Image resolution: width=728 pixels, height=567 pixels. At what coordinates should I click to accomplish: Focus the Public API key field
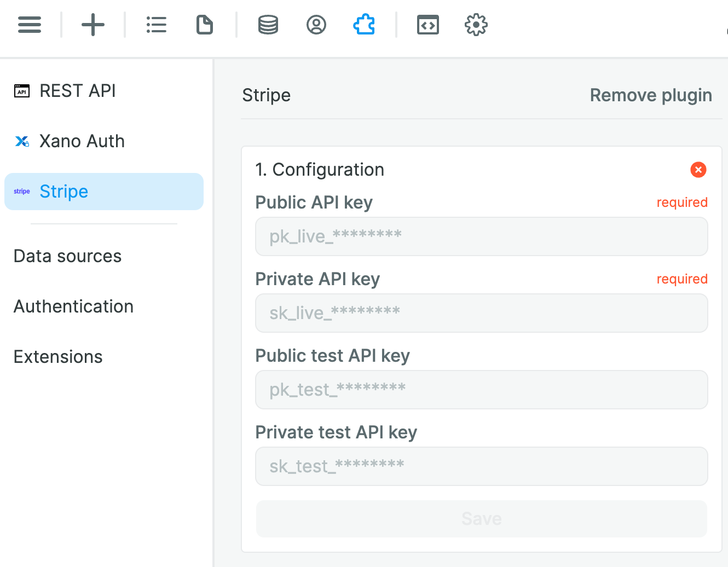pyautogui.click(x=482, y=236)
